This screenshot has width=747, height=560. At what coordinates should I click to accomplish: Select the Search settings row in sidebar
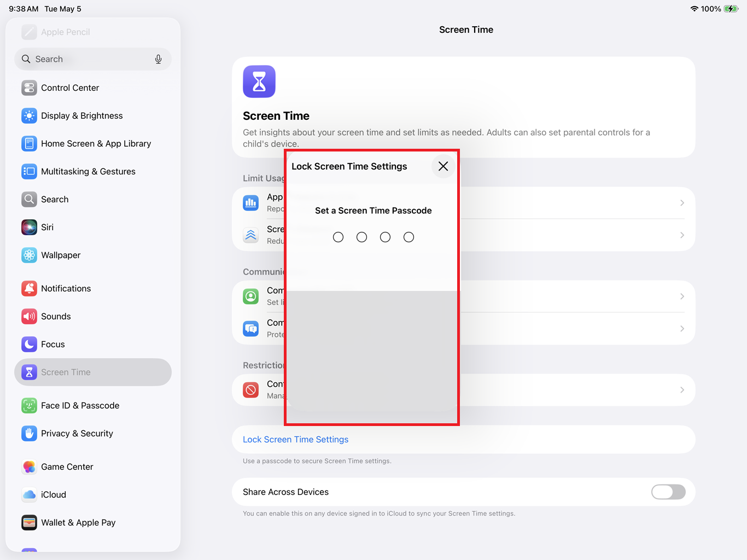point(93,199)
